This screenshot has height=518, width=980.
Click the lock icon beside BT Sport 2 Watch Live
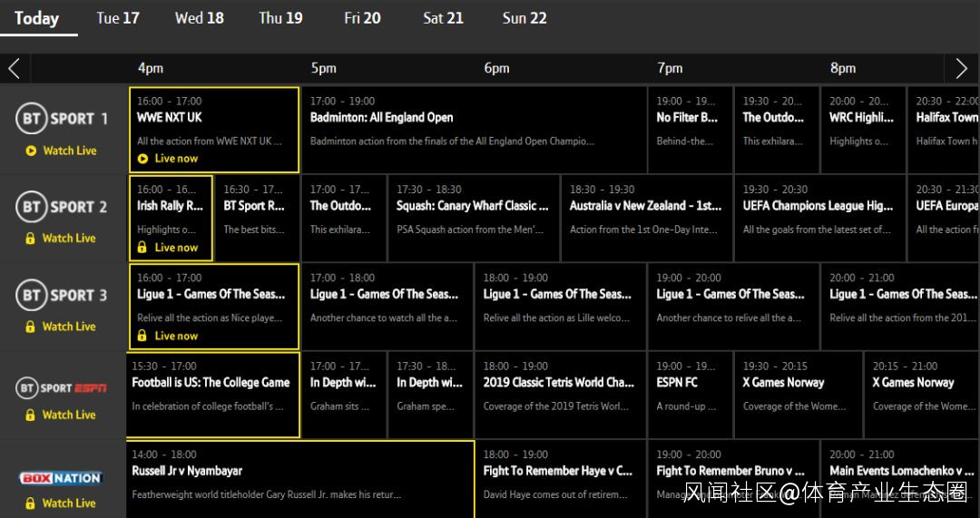30,238
